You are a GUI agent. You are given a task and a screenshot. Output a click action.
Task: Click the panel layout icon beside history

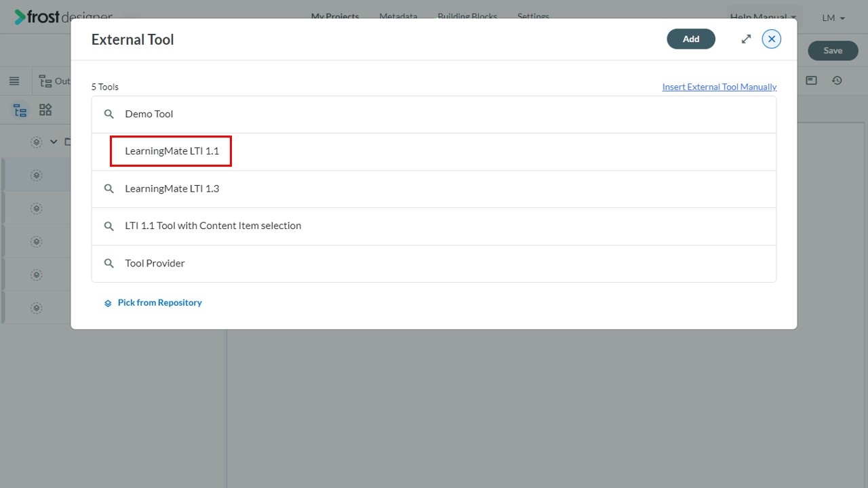tap(811, 81)
